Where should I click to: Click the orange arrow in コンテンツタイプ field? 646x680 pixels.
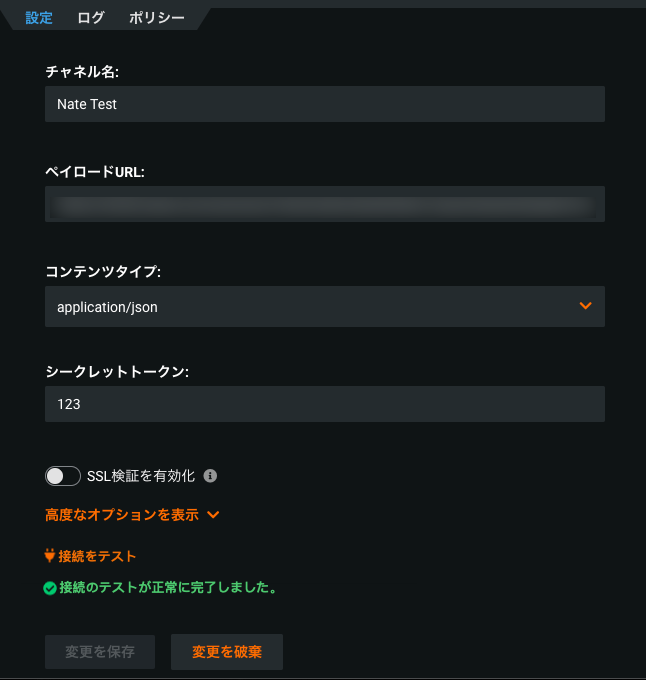coord(585,306)
